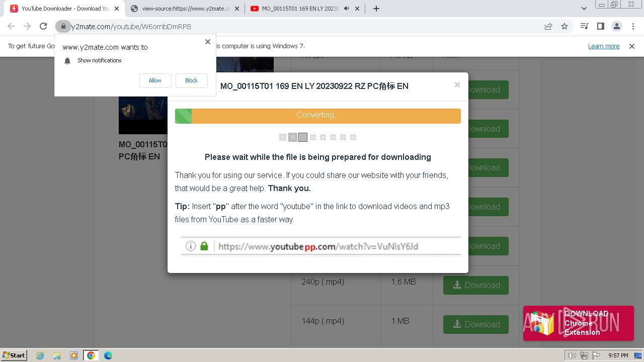Select the 1.6 MB file size
Image resolution: width=644 pixels, height=362 pixels.
(404, 282)
